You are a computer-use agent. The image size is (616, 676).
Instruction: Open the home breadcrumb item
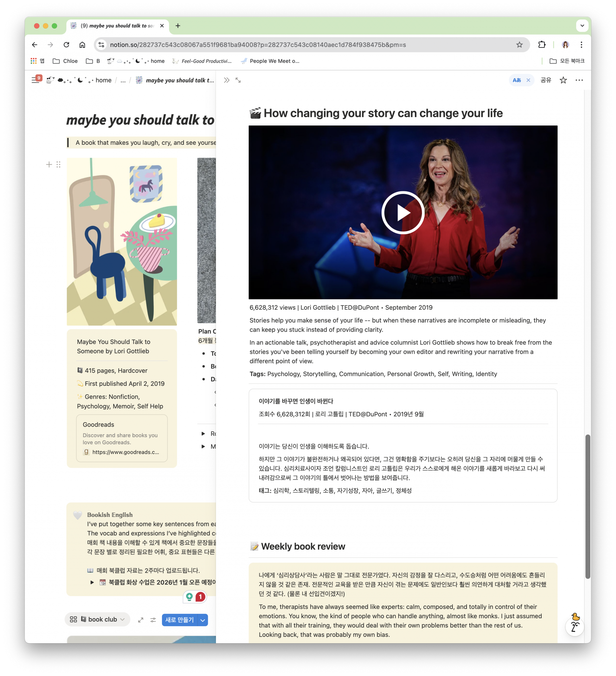(103, 80)
